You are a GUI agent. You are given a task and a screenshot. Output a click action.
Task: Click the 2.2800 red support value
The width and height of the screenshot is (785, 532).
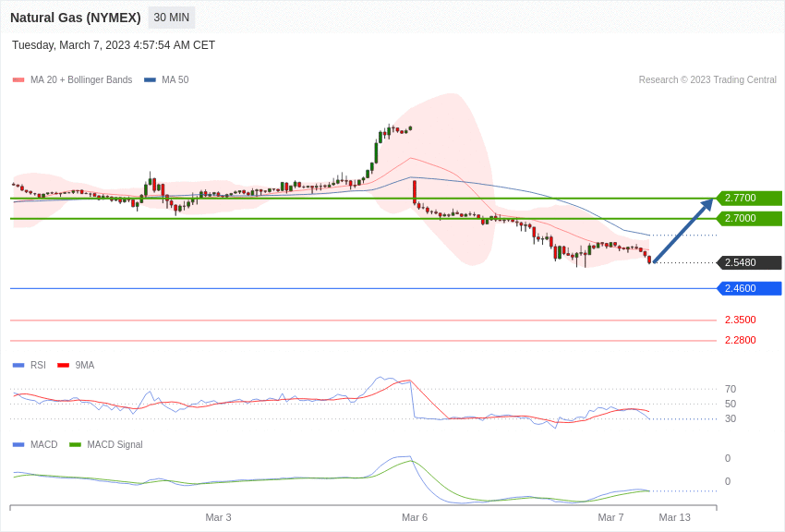(x=741, y=340)
